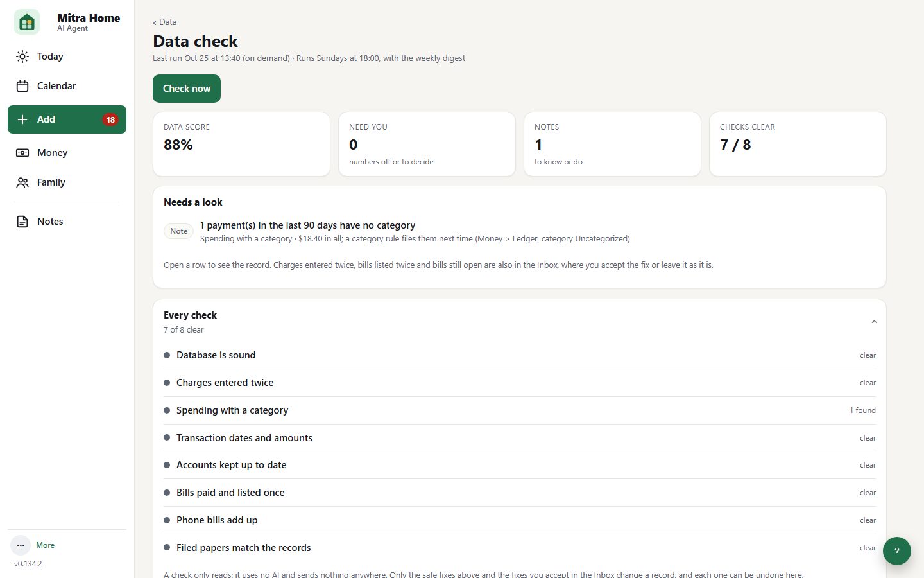Click the plus icon beside Add
Image resolution: width=924 pixels, height=578 pixels.
tap(22, 119)
